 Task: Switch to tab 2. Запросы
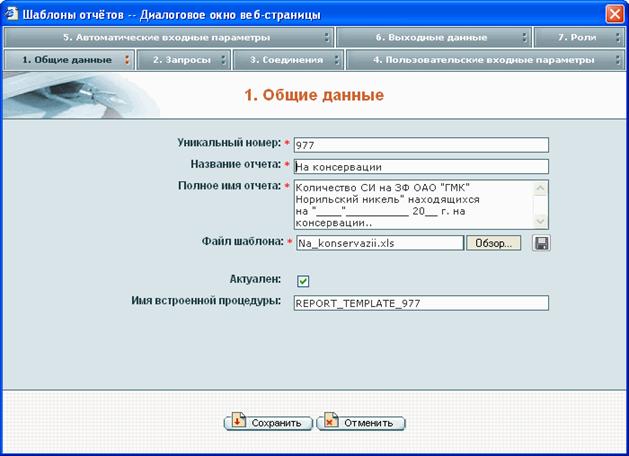pyautogui.click(x=183, y=60)
